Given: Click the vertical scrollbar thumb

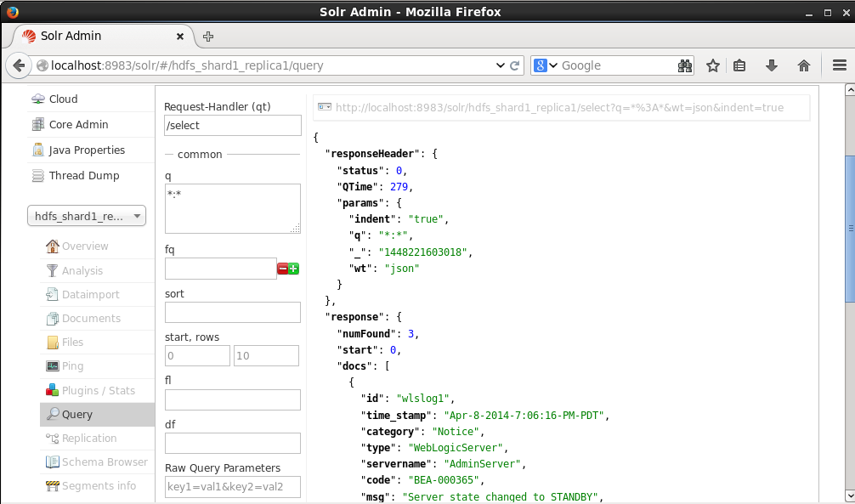Looking at the screenshot, I should (850, 228).
